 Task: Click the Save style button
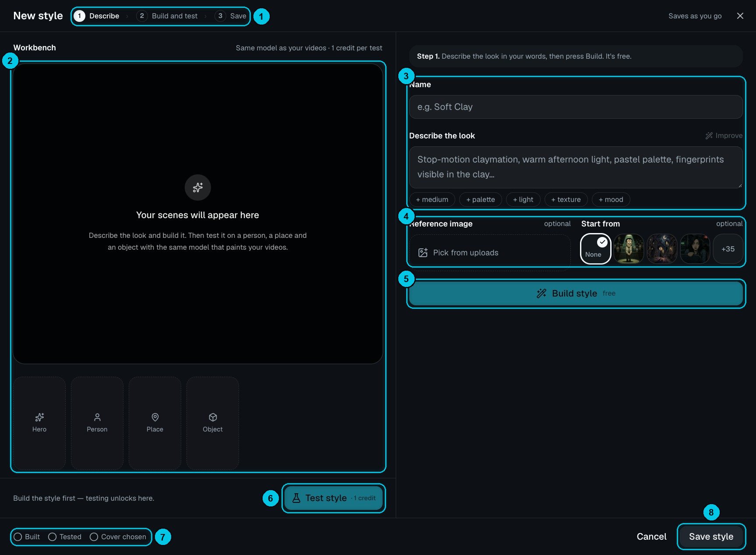click(711, 537)
